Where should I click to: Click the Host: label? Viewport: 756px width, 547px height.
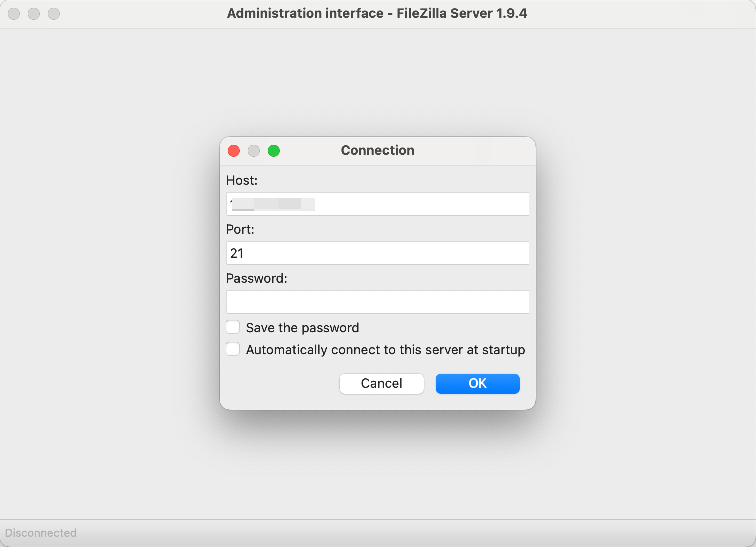(242, 180)
